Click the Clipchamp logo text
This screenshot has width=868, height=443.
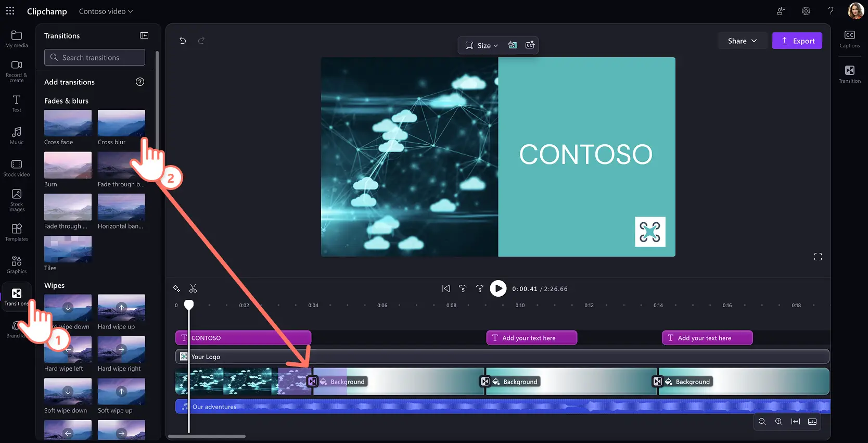pyautogui.click(x=47, y=11)
